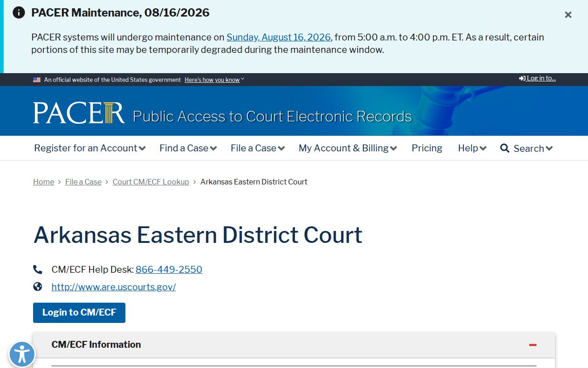Viewport: 588px width, 368px height.
Task: Click the Log in to... link
Action: 537,78
